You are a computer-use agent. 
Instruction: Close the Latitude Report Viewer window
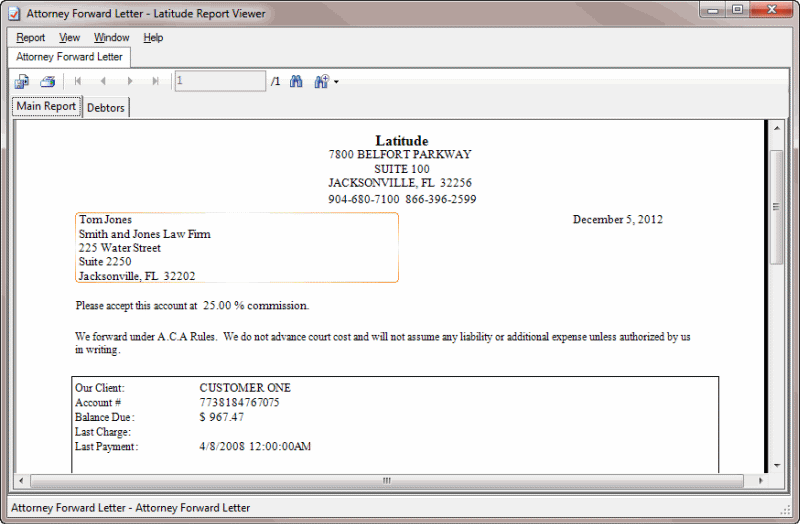[772, 10]
